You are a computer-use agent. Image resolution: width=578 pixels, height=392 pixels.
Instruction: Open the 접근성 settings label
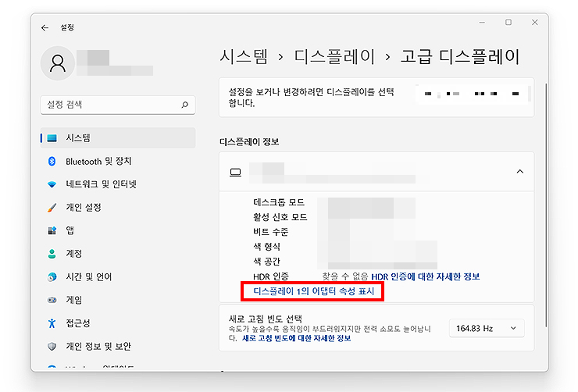(78, 323)
